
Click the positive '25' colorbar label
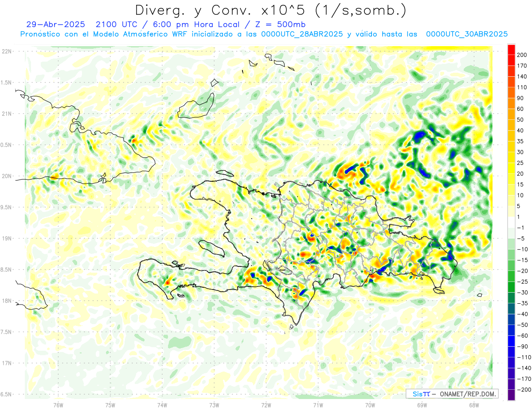(520, 163)
